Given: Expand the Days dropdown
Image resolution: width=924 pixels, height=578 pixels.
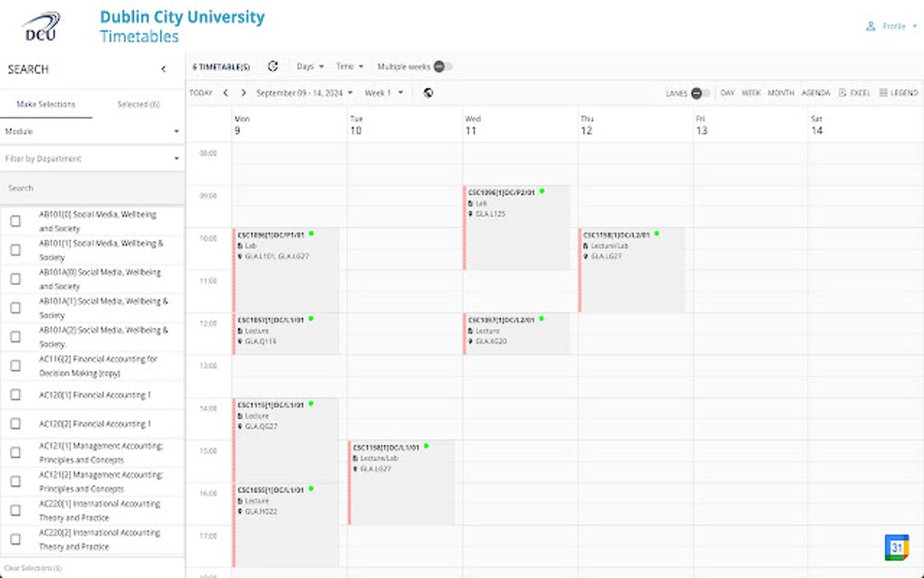Looking at the screenshot, I should coord(310,66).
